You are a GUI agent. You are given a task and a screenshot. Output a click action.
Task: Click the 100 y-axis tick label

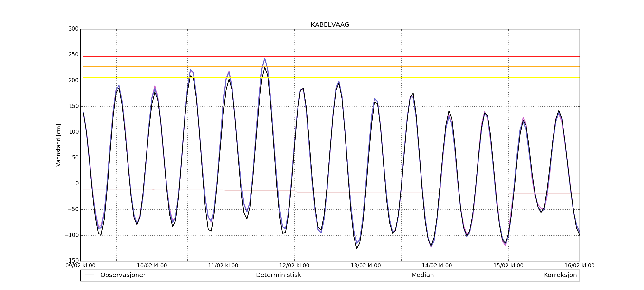[73, 132]
